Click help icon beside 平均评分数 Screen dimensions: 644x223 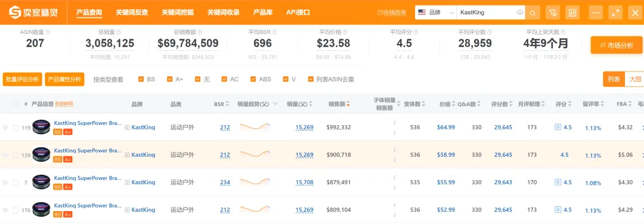[x=490, y=32]
